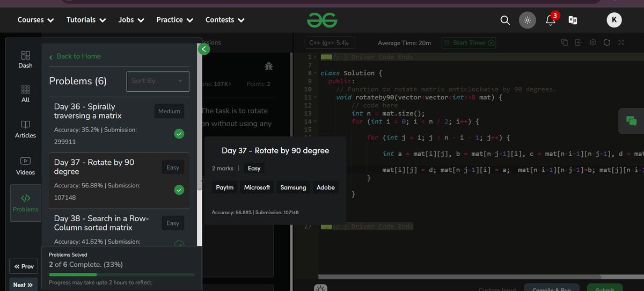Viewport: 644px width, 291px height.
Task: Click Day 37 green solved checkmark
Action: [x=179, y=190]
